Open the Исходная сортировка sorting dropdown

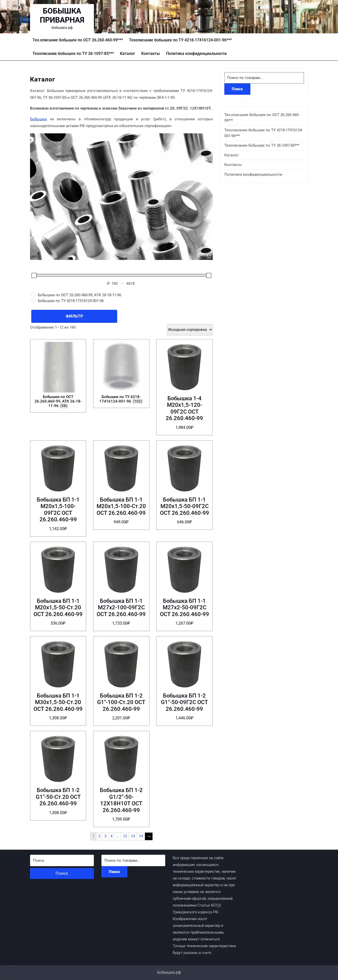(x=190, y=329)
